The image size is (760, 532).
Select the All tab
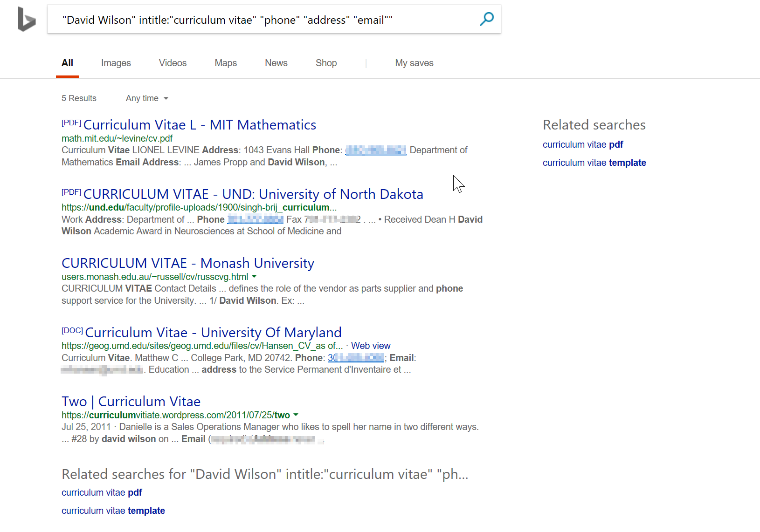[67, 63]
